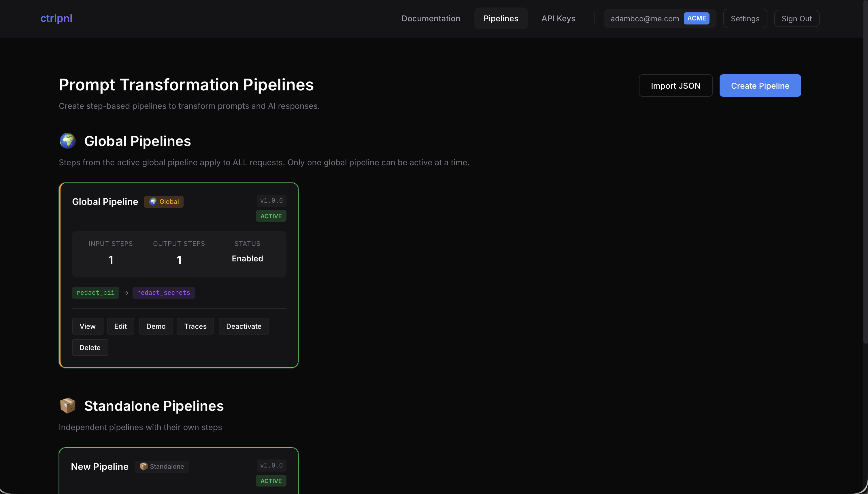Click Import JSON
Viewport: 868px width, 494px height.
click(x=675, y=85)
